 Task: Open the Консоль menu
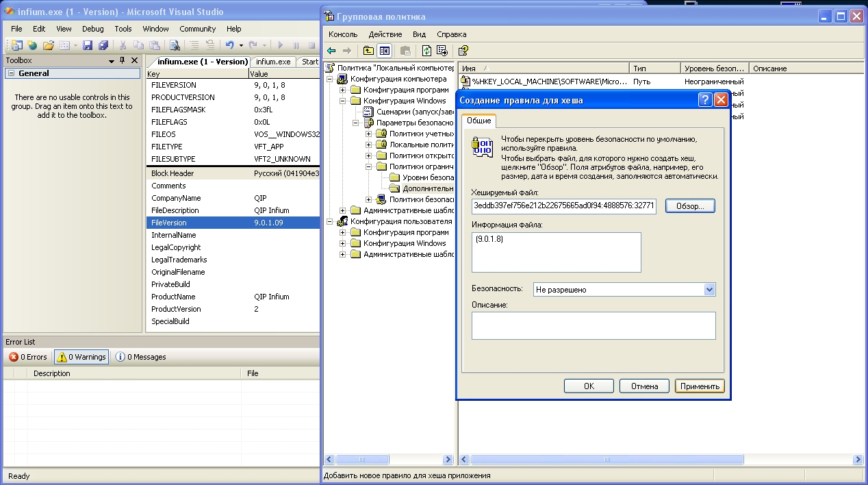tap(343, 34)
